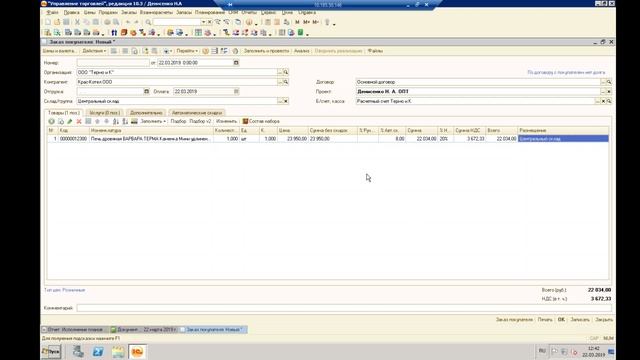Click magnifier icon beside Контрагент field

(286, 82)
